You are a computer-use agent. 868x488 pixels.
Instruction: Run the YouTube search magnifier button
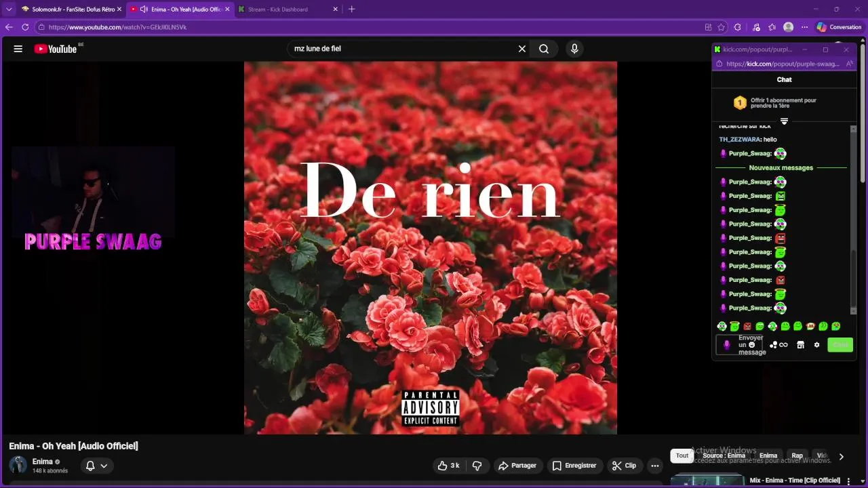544,49
